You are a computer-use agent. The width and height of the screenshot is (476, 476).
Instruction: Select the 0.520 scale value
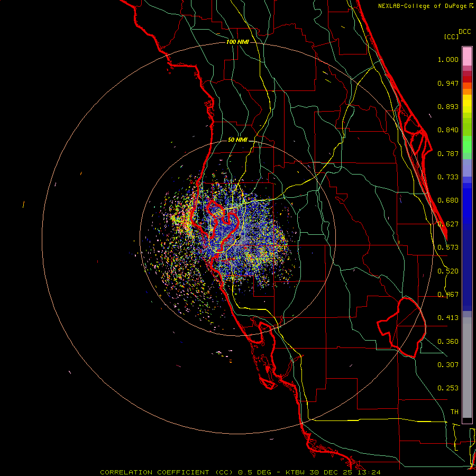448,271
